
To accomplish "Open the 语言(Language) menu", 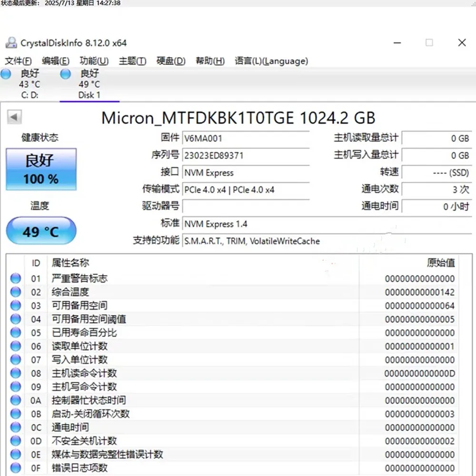I will point(270,61).
